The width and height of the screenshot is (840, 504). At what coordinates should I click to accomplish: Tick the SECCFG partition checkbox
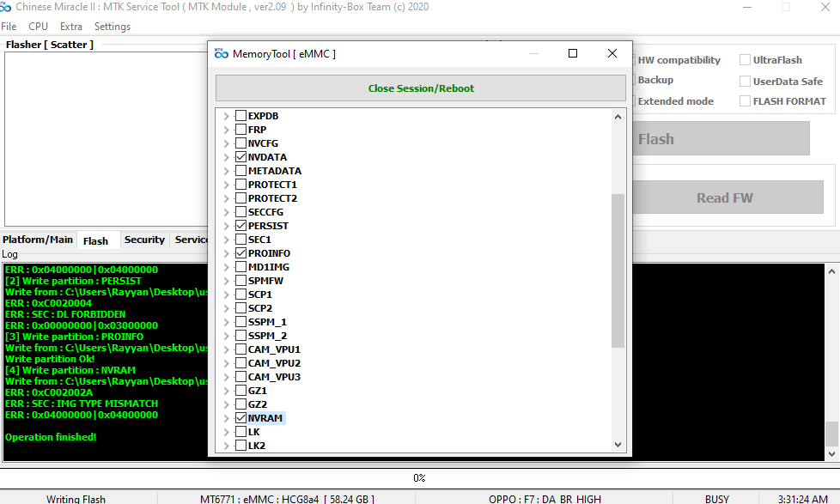click(241, 212)
